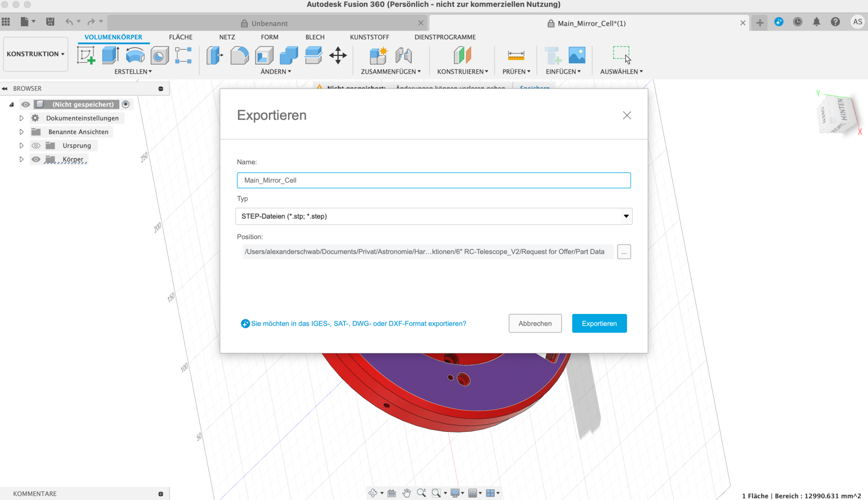This screenshot has width=868, height=500.
Task: Activate the Pan hand tool
Action: coord(406,493)
